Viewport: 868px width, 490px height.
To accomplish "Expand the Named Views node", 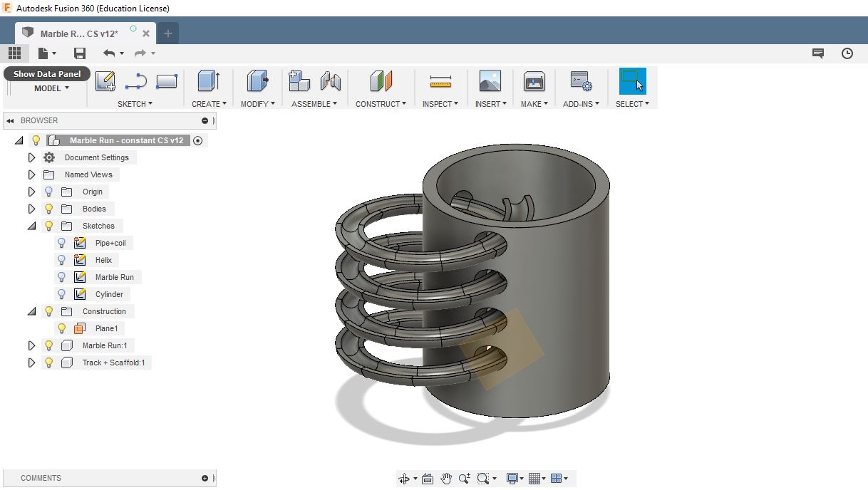I will pos(31,174).
